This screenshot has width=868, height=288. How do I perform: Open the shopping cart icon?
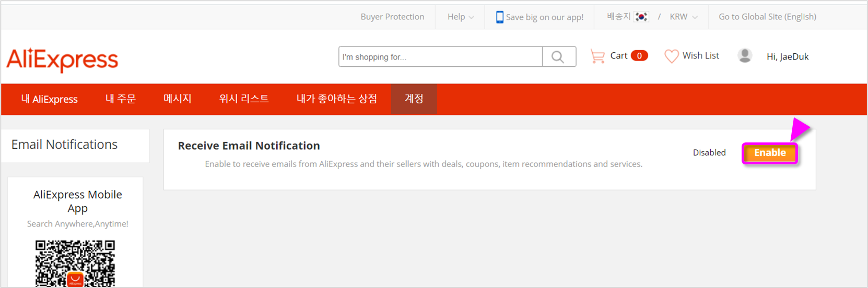[x=597, y=56]
